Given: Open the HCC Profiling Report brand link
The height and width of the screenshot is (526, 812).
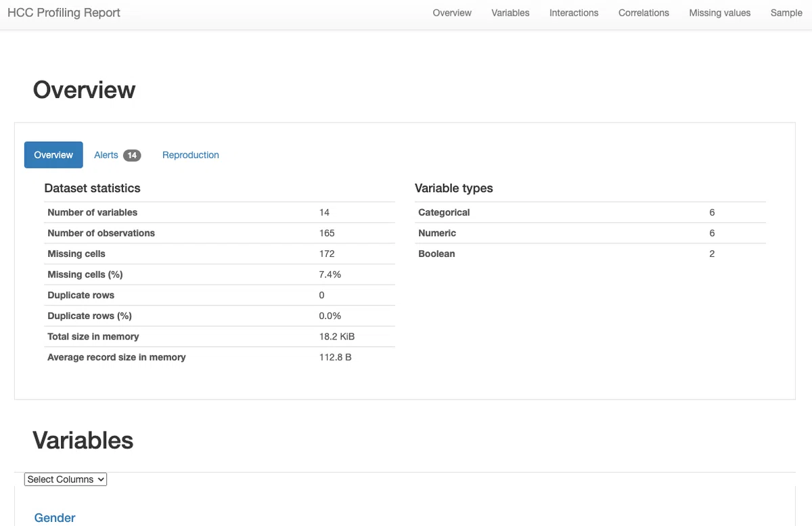Looking at the screenshot, I should [64, 13].
